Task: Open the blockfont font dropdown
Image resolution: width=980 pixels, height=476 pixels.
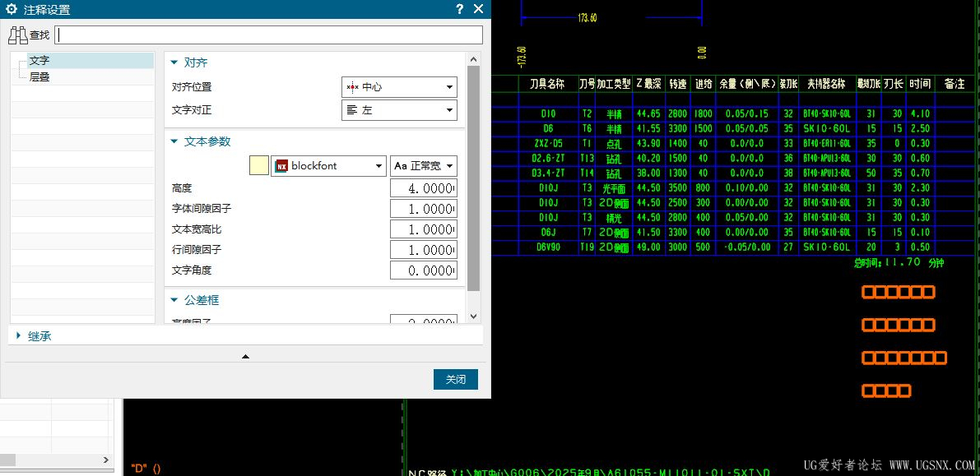Action: (x=328, y=166)
